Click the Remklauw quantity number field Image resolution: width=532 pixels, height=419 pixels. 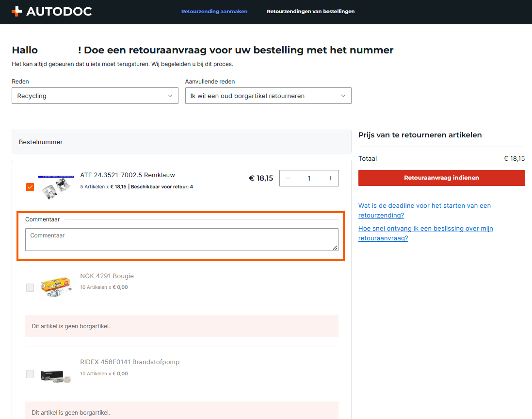tap(309, 178)
